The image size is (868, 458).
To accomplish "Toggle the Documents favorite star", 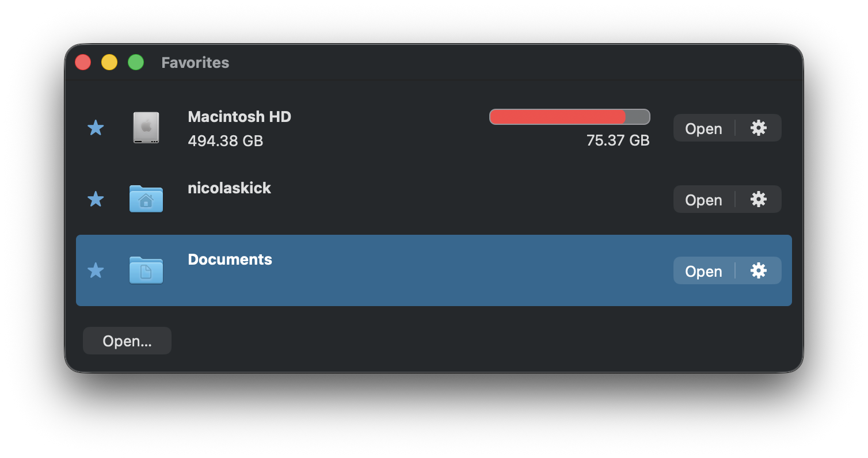I will pyautogui.click(x=96, y=270).
